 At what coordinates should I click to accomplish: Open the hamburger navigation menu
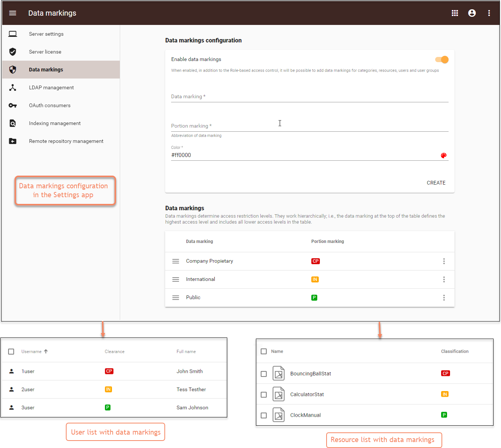[x=13, y=13]
